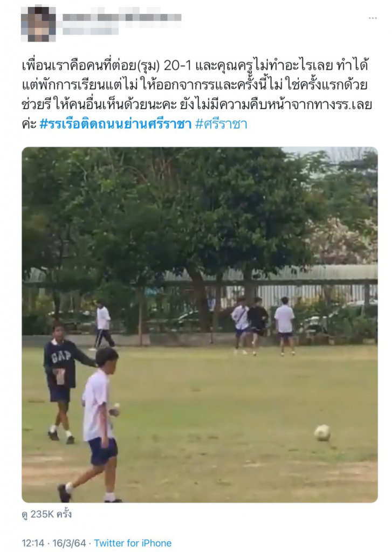The height and width of the screenshot is (552, 392).
Task: Open the 12:14 timestamp permalink
Action: [x=33, y=543]
